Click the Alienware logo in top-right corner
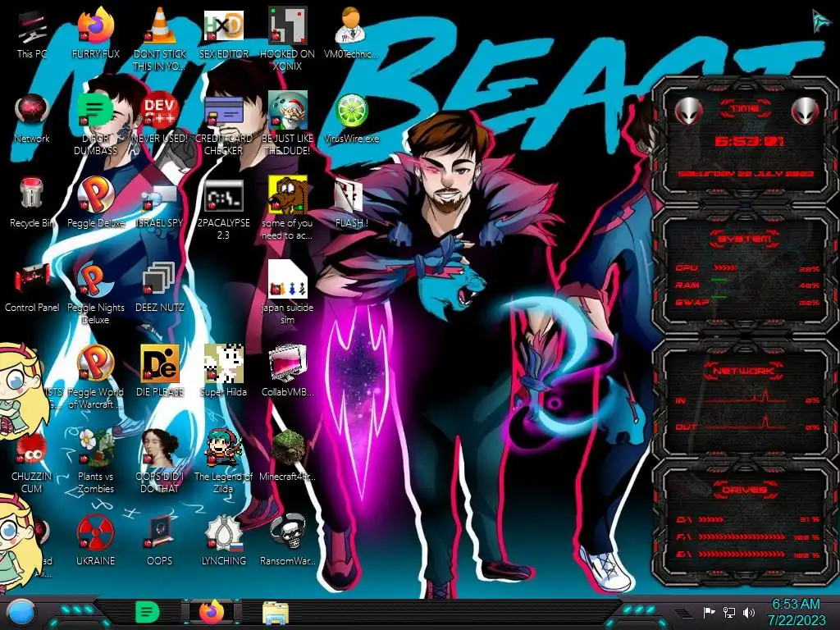The width and height of the screenshot is (840, 630). (819, 21)
